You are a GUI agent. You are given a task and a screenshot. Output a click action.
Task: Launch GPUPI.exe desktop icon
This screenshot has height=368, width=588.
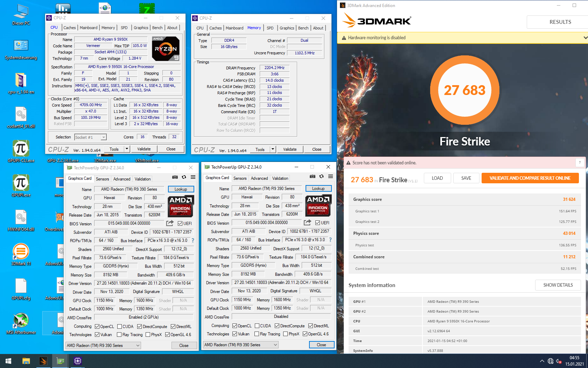click(x=21, y=186)
